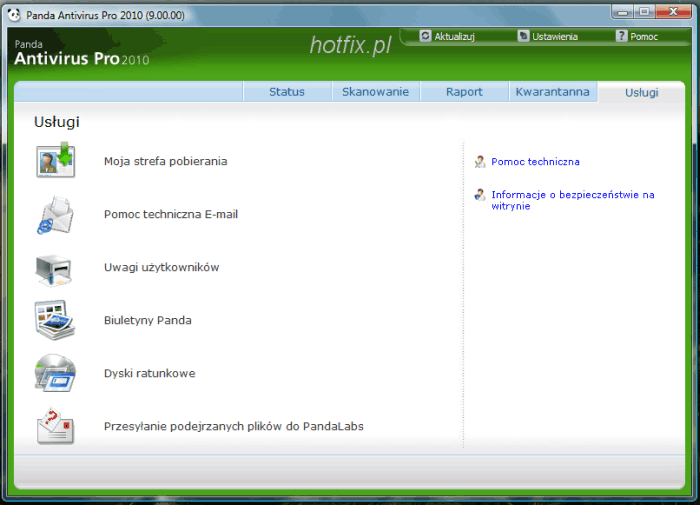Open Przesyłanie podejrzanych plików do PandaLabs
The width and height of the screenshot is (700, 505).
233,426
